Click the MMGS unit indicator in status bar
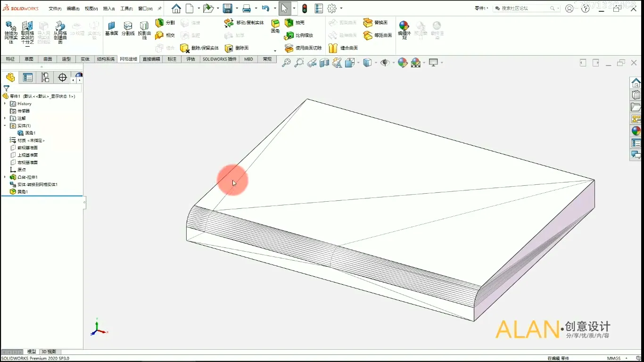The image size is (644, 362). (x=614, y=358)
